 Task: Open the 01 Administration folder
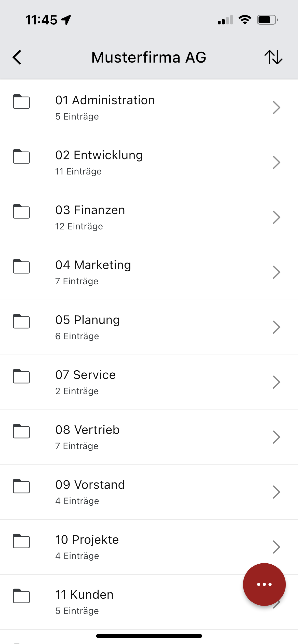click(105, 100)
